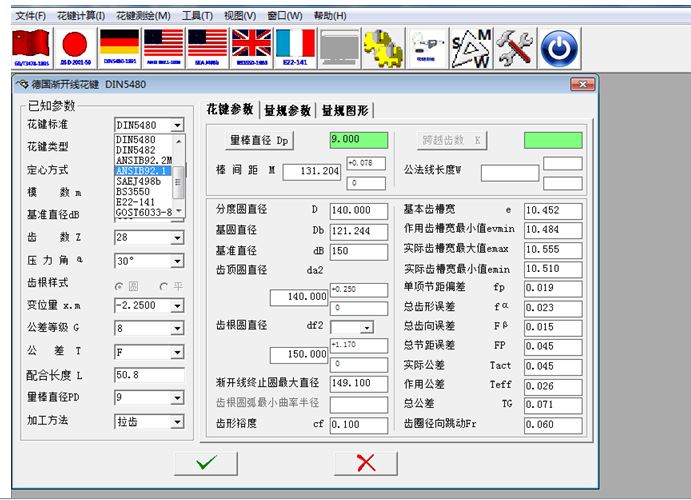Viewport: 691px width, 500px height.
Task: Open the wrench and screwdriver settings icon
Action: click(x=515, y=46)
